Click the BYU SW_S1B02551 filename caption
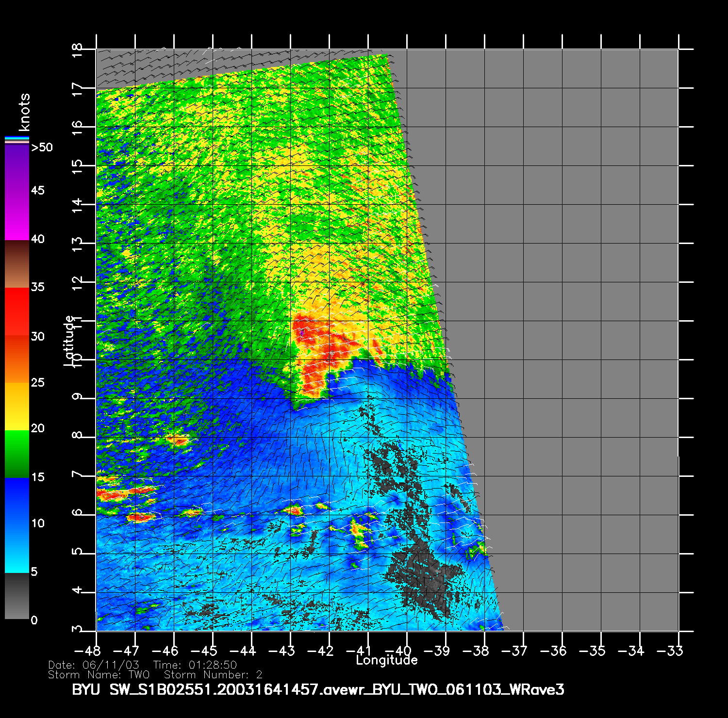 click(318, 690)
